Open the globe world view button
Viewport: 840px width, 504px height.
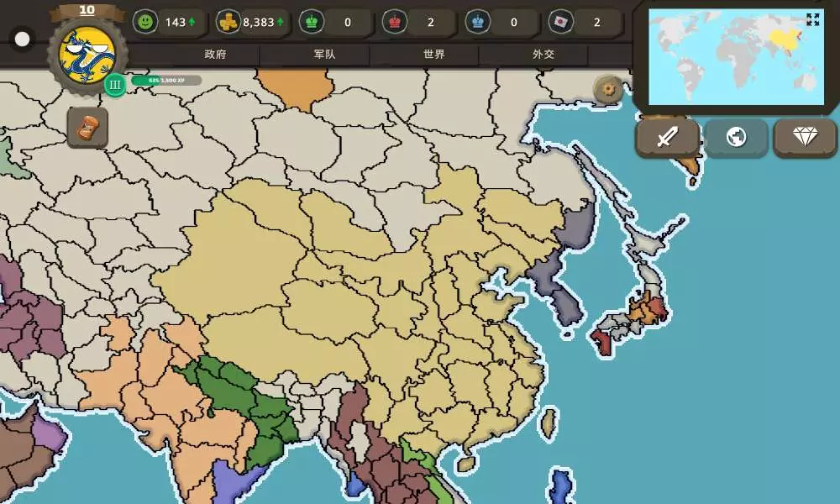[736, 137]
